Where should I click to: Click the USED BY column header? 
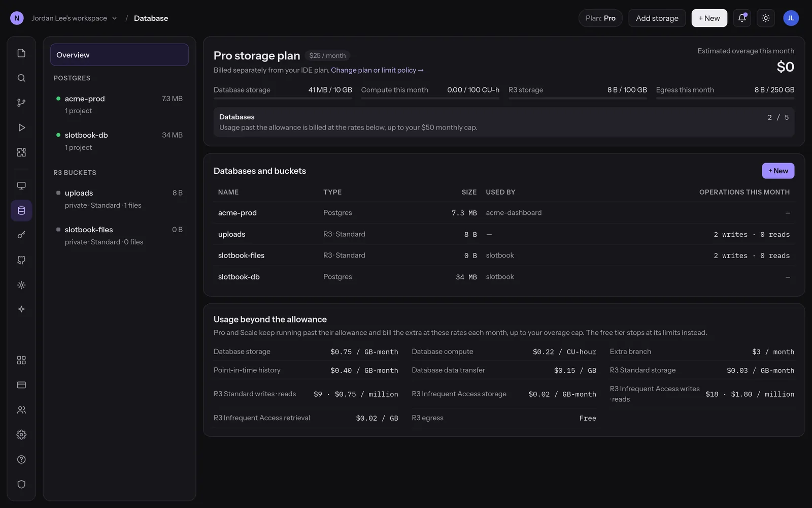(500, 192)
